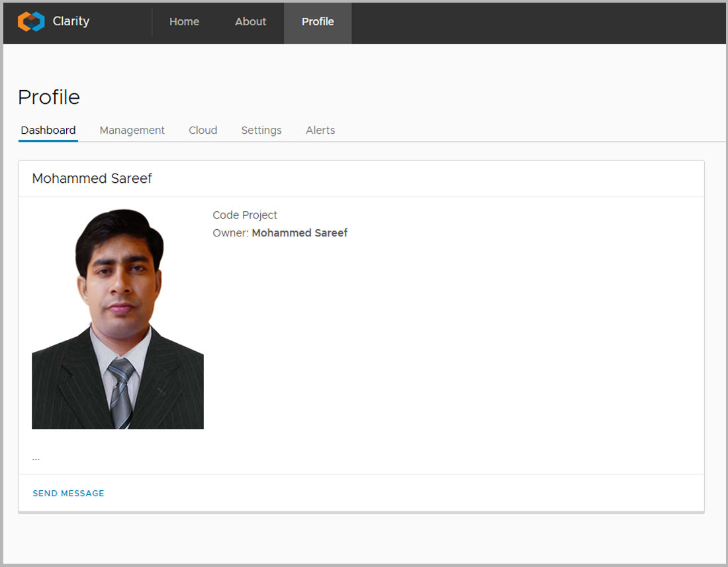Switch to the Dashboard tab
728x567 pixels.
tap(48, 130)
